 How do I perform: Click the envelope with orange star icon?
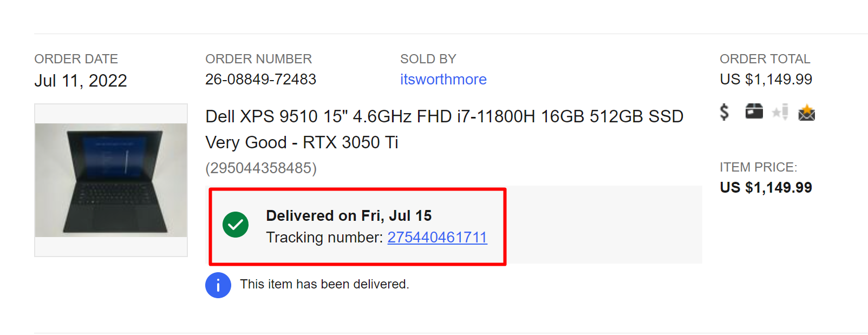[806, 113]
